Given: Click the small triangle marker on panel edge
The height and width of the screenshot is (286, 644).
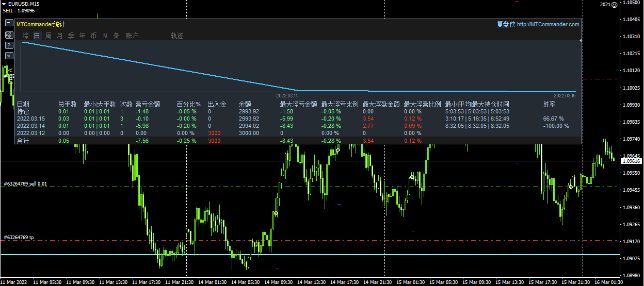Looking at the screenshot, I should coord(581,40).
